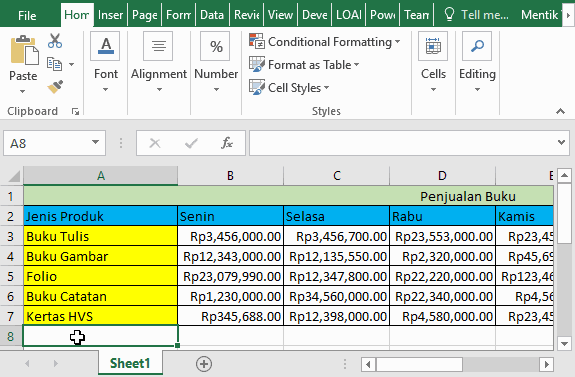Expand the Name Box dropdown arrow
The height and width of the screenshot is (377, 575).
[x=95, y=142]
